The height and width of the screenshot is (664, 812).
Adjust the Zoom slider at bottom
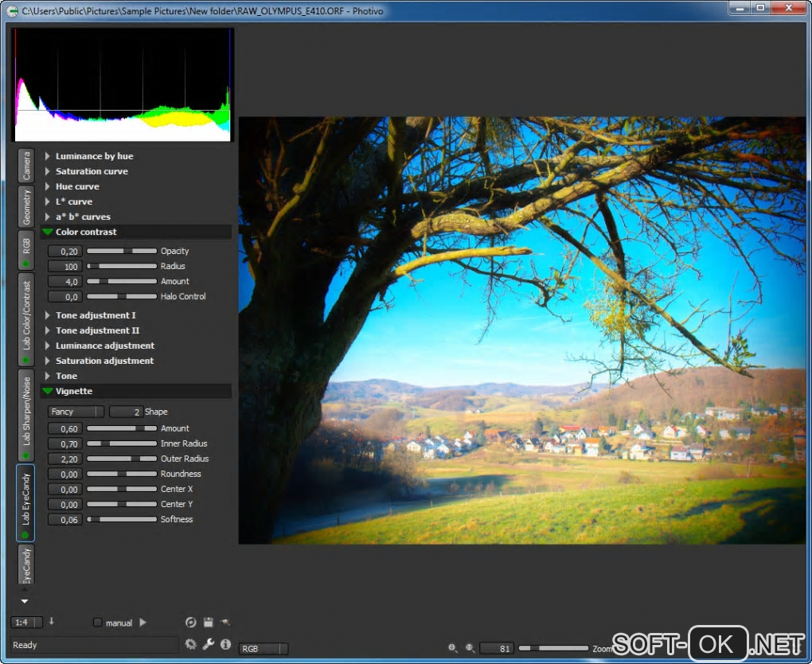coord(553,648)
